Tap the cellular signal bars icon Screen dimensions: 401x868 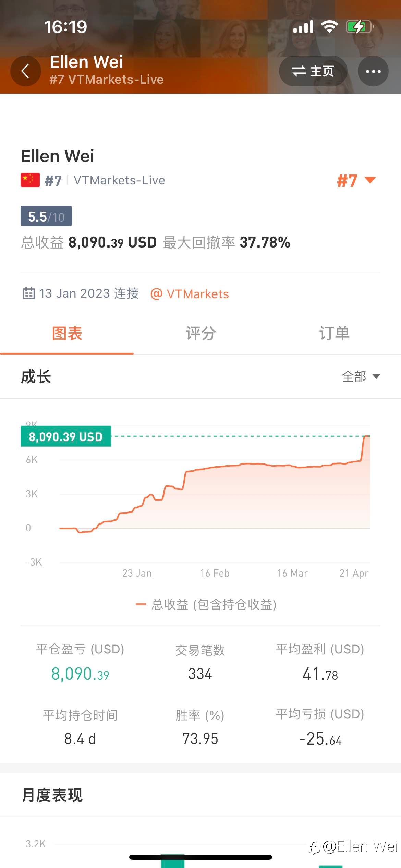tap(303, 27)
